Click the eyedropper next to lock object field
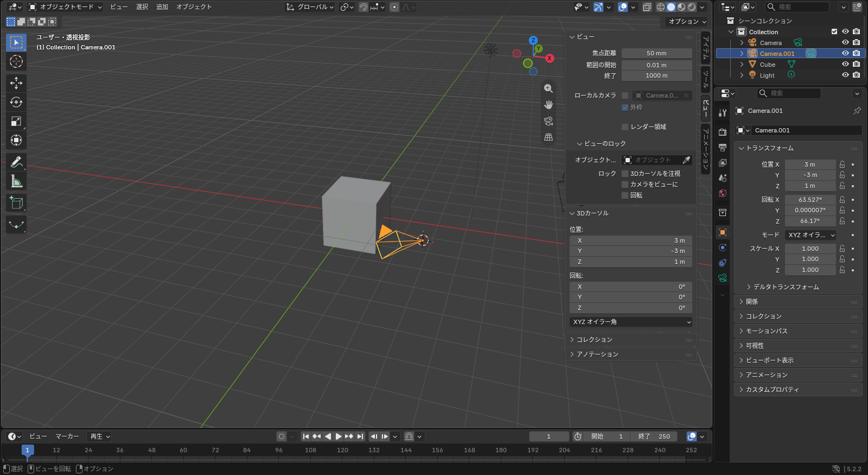868x475 pixels. click(686, 160)
